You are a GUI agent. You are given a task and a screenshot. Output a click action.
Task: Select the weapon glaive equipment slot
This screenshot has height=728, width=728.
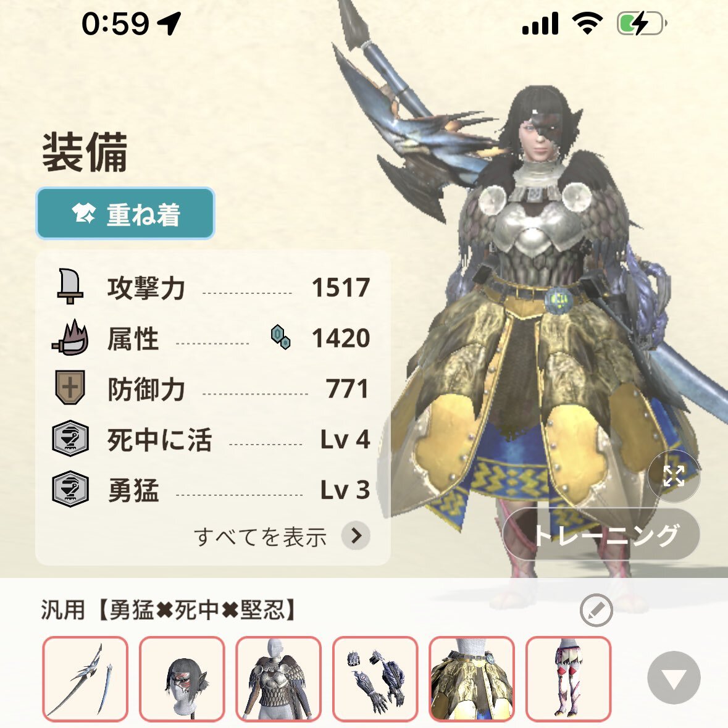pyautogui.click(x=85, y=679)
